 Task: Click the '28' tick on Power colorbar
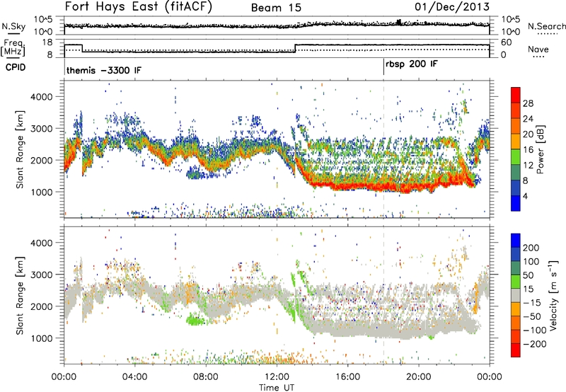528,103
